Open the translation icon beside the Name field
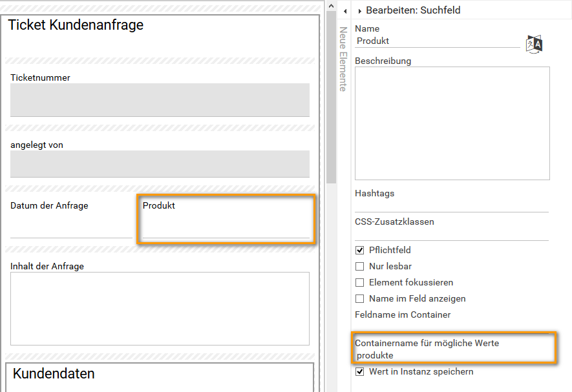 pos(533,44)
